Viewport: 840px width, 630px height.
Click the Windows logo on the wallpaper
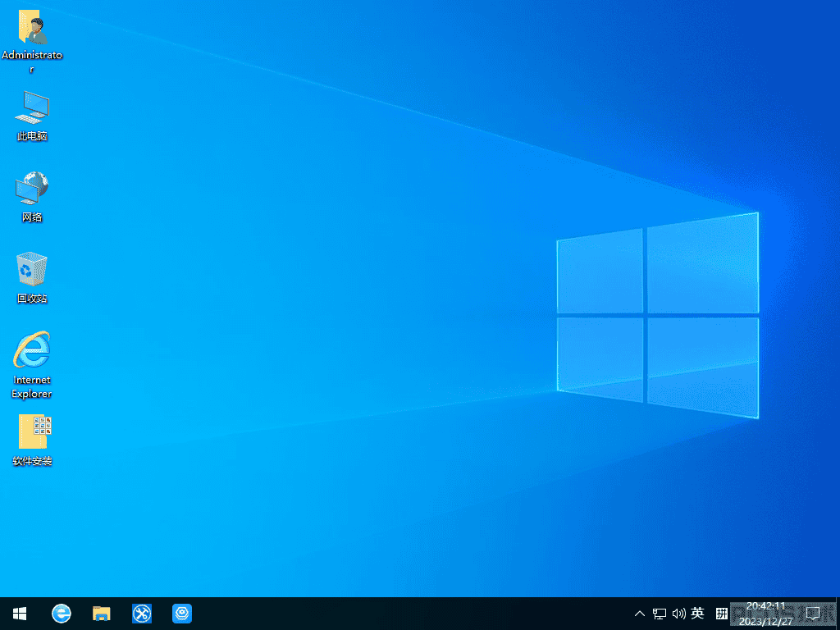click(x=658, y=316)
